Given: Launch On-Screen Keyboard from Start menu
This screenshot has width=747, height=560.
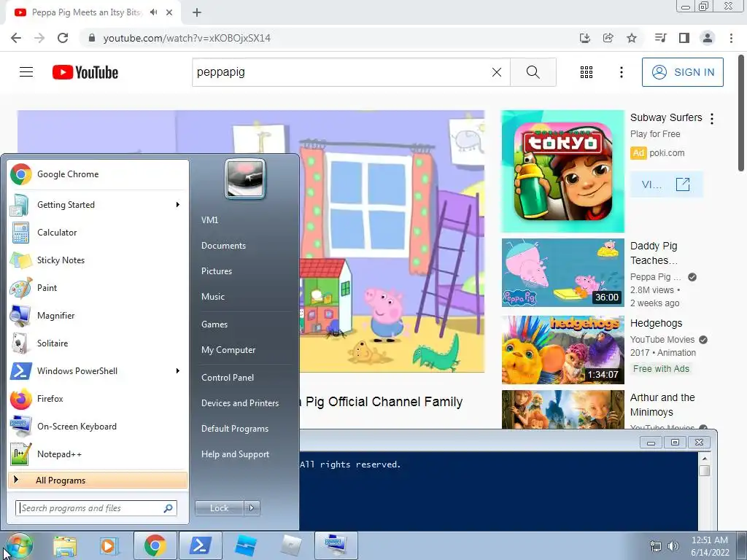Looking at the screenshot, I should pyautogui.click(x=98, y=426).
